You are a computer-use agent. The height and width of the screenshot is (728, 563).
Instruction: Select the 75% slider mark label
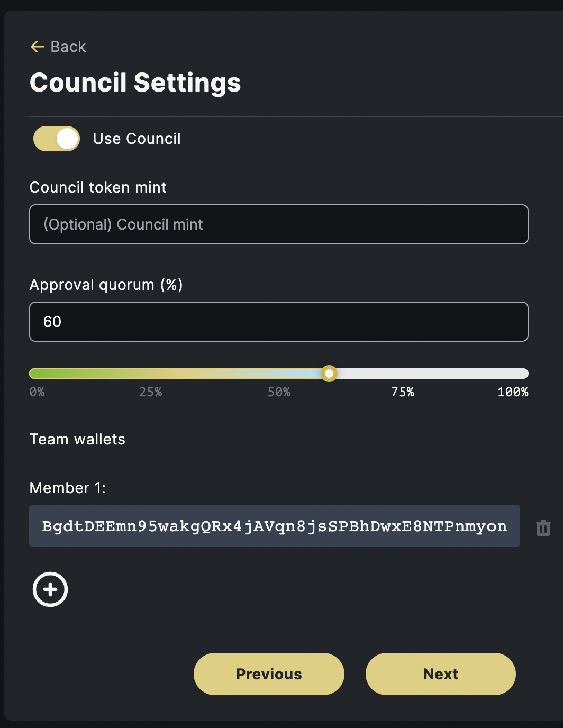pos(403,392)
